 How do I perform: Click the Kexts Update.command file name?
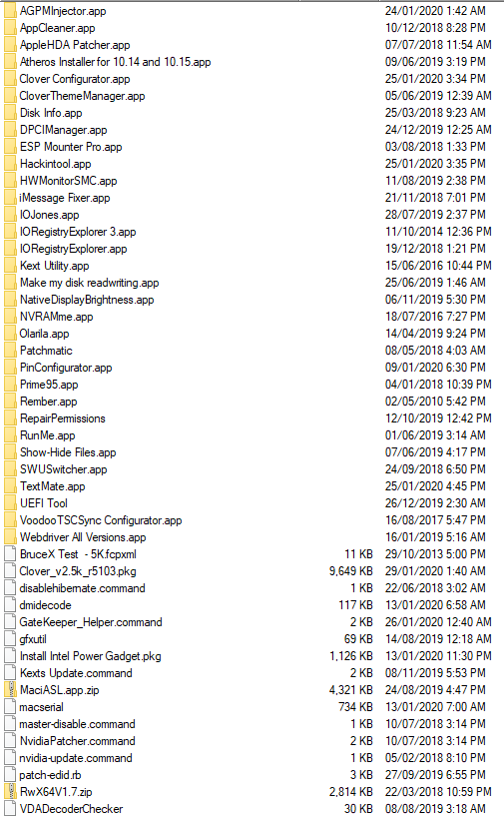(x=76, y=673)
